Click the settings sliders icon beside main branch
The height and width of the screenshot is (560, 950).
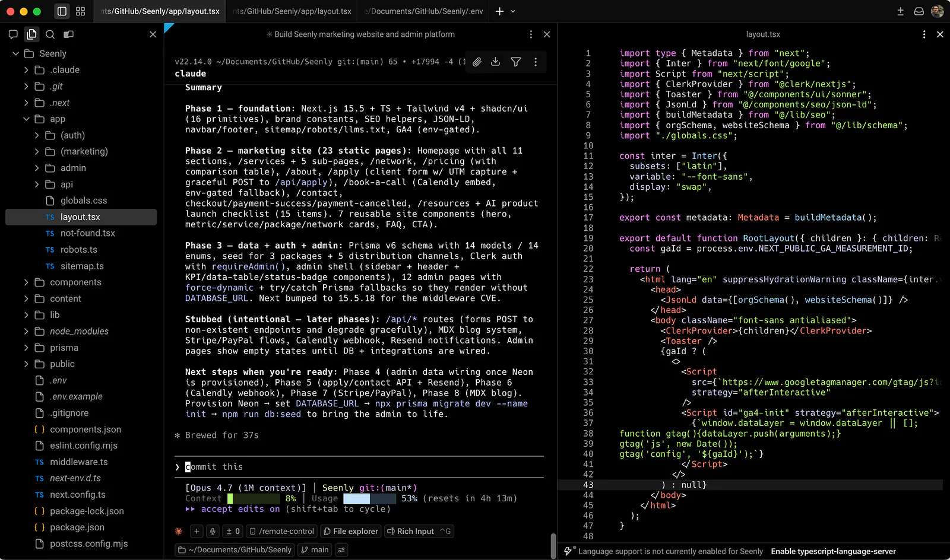tap(341, 550)
